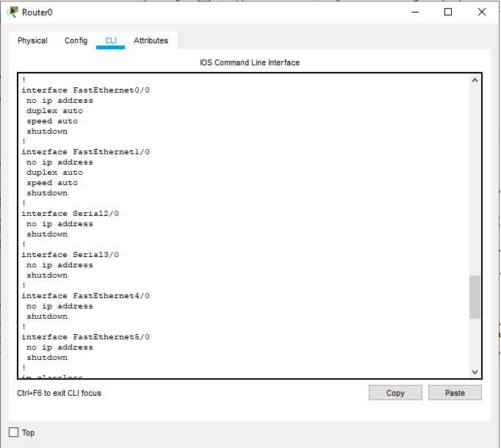
Task: Click 'no ip address' under FastEthernet4/0
Action: click(60, 306)
